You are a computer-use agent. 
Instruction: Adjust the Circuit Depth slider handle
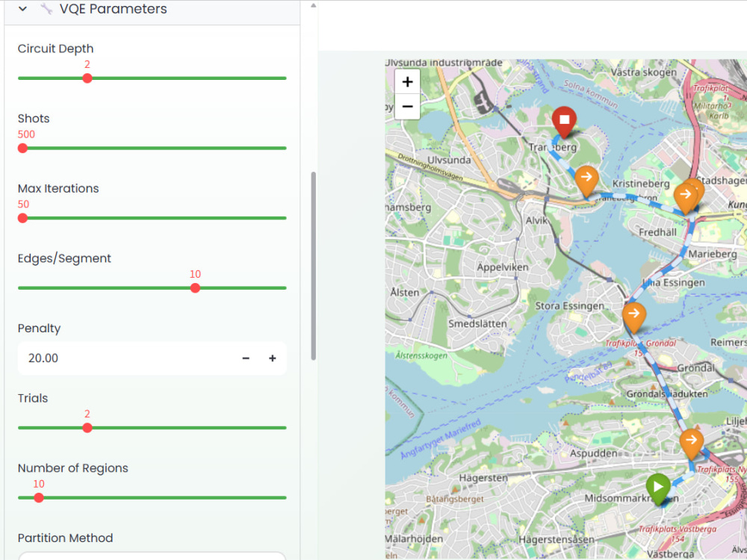(87, 78)
